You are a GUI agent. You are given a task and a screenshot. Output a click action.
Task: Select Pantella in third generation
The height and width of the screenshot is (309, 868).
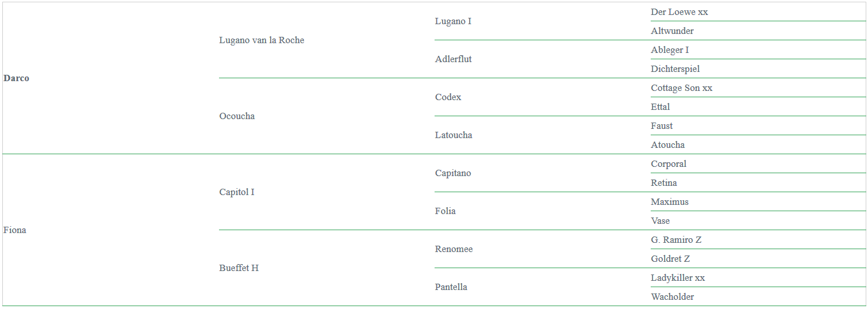451,287
